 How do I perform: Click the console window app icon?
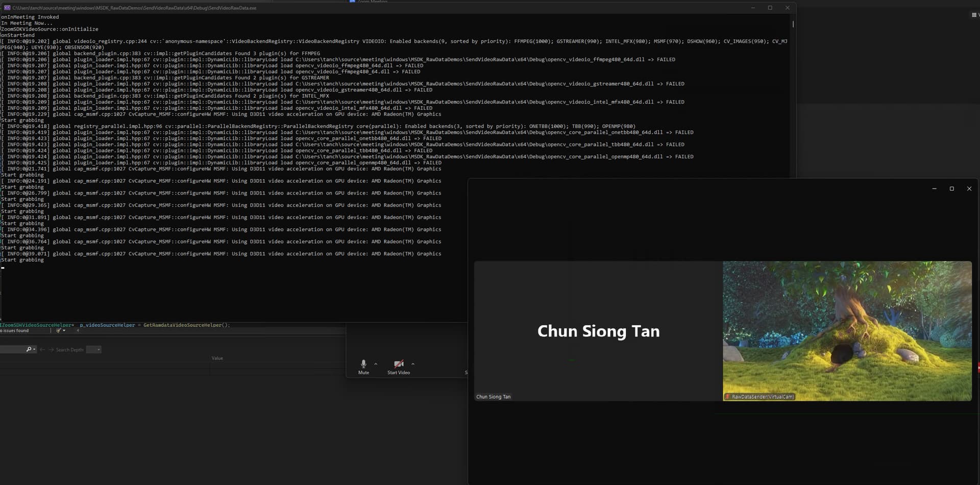(7, 8)
